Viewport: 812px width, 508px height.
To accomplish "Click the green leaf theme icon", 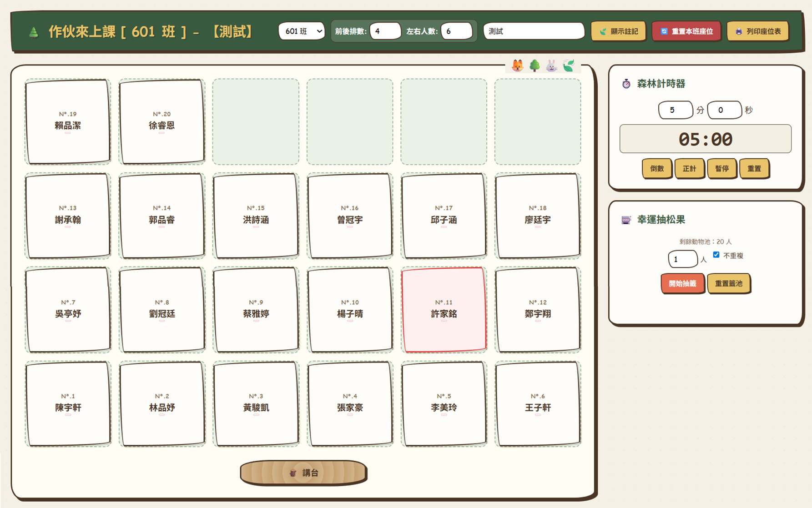I will pyautogui.click(x=569, y=66).
